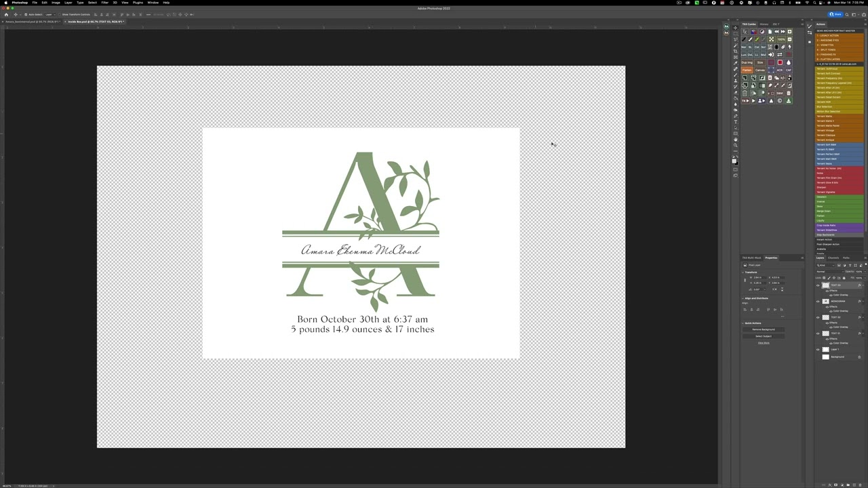The width and height of the screenshot is (868, 488).
Task: Select the Crop tool
Action: pyautogui.click(x=735, y=51)
